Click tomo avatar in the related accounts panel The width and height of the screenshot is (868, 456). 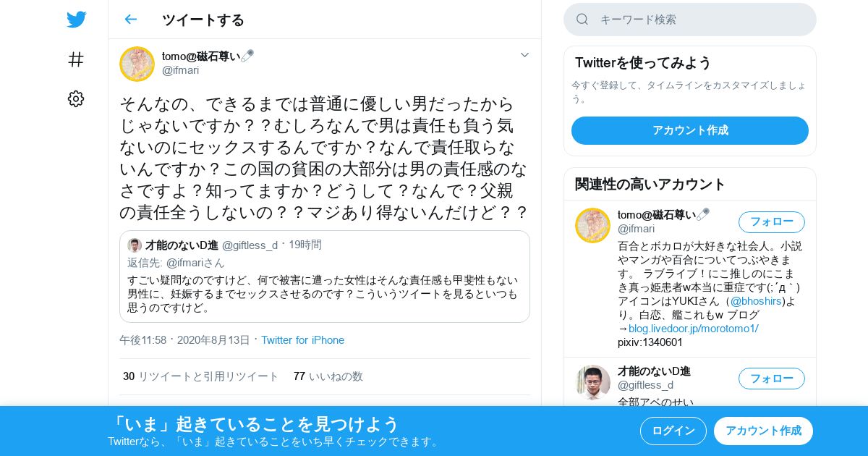pos(592,225)
